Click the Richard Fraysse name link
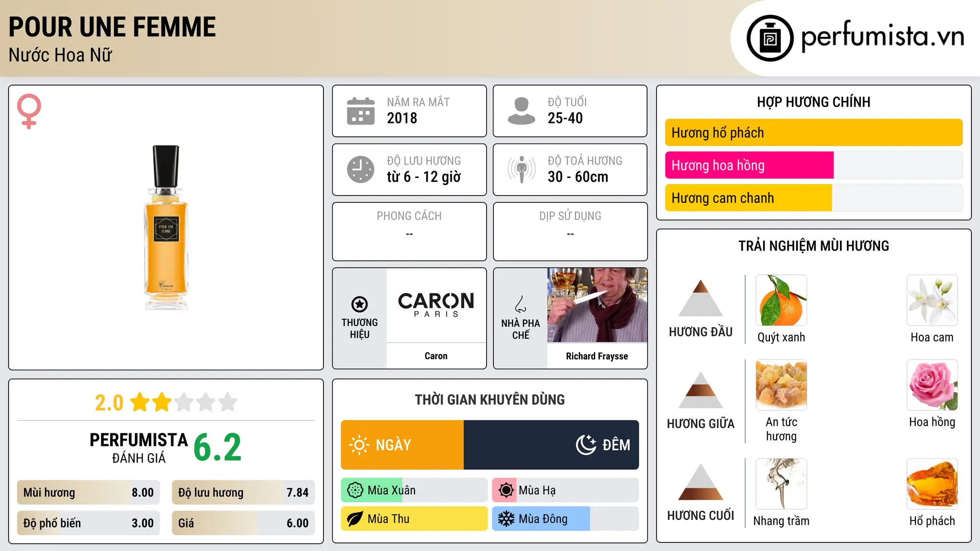 point(597,356)
